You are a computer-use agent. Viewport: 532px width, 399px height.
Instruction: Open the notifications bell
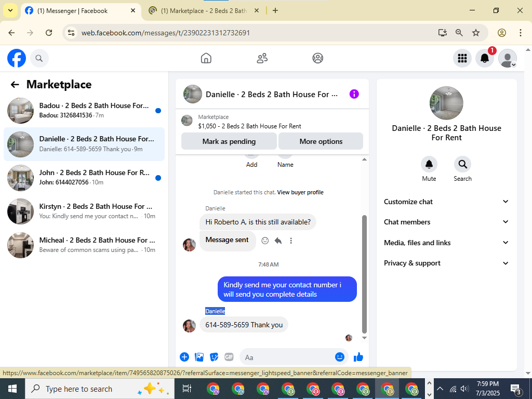[485, 58]
